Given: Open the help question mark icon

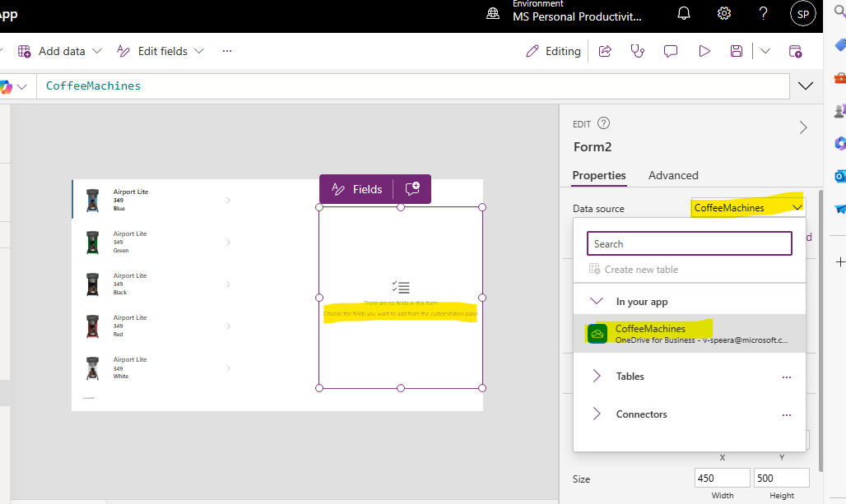Looking at the screenshot, I should click(x=763, y=13).
